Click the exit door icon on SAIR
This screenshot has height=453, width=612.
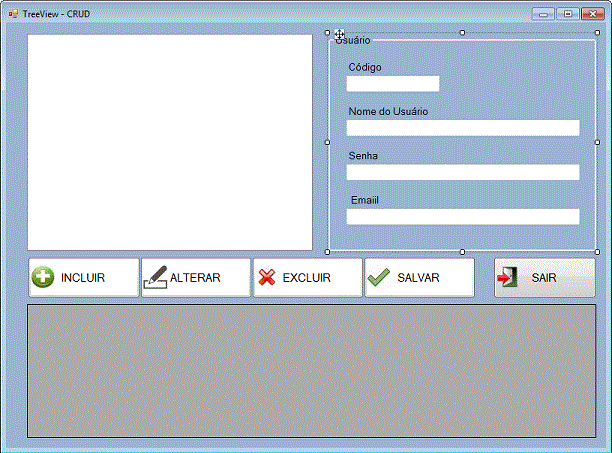coord(507,277)
